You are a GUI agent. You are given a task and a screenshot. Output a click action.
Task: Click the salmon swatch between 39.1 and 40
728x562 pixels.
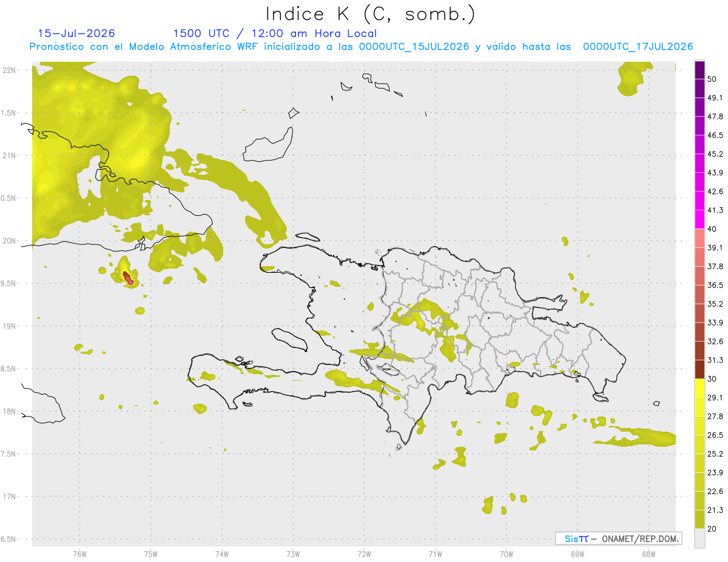[699, 238]
